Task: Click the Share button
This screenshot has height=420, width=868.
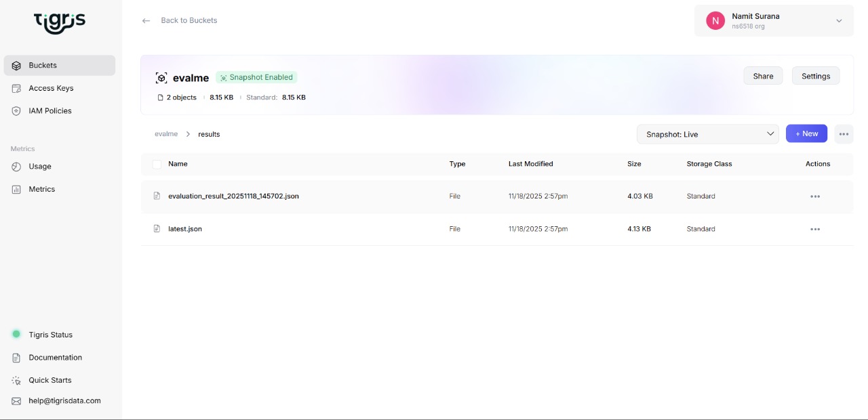Action: coord(763,76)
